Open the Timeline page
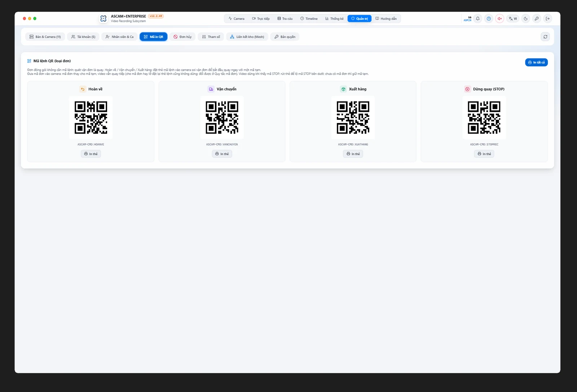 (309, 19)
